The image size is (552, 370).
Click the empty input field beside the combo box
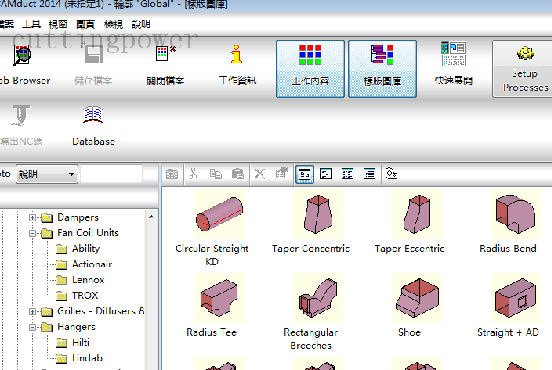tap(111, 174)
